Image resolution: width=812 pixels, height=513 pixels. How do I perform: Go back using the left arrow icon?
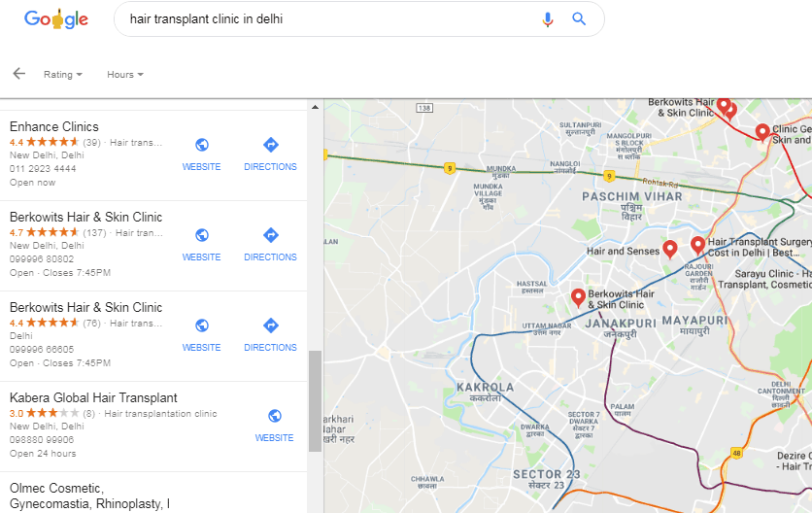click(19, 74)
